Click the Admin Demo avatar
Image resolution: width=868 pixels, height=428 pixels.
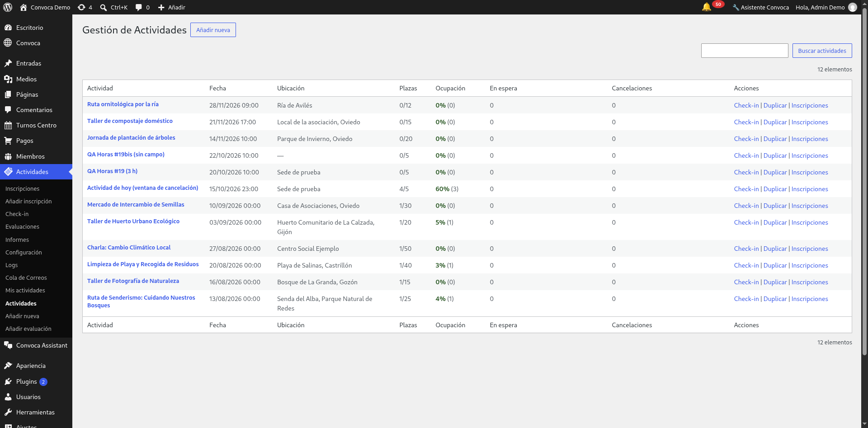[x=853, y=7]
